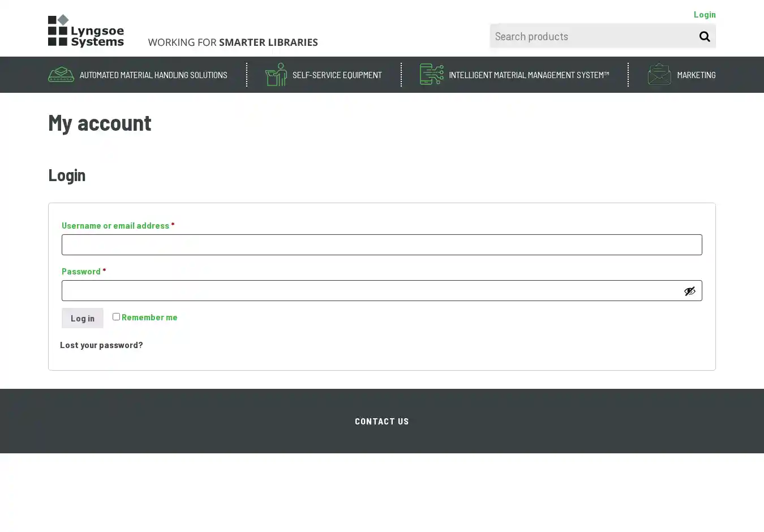Click the conveyor icon for Automated Material Handling
The image size is (764, 532).
61,75
